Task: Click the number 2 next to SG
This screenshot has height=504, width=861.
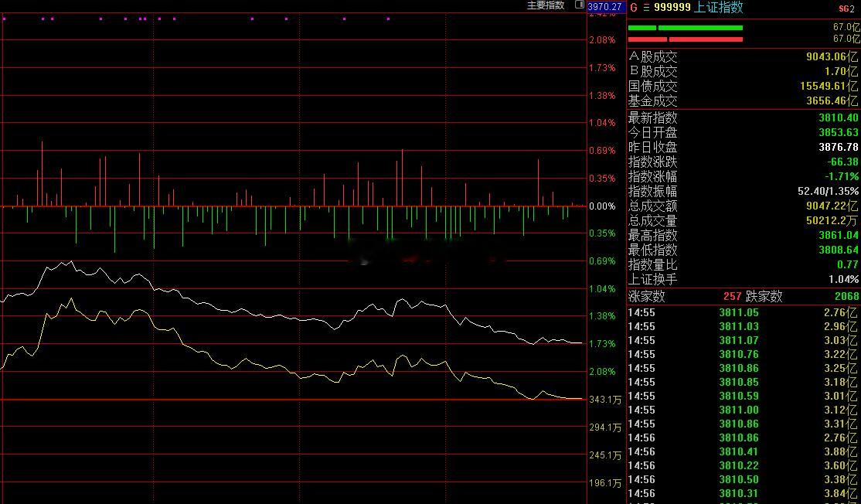Action: (852, 9)
